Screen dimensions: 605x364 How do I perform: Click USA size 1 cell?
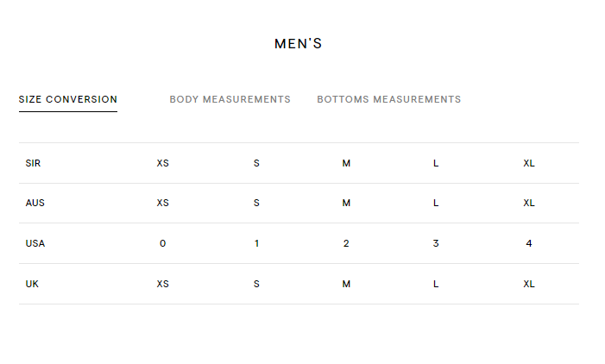click(256, 243)
